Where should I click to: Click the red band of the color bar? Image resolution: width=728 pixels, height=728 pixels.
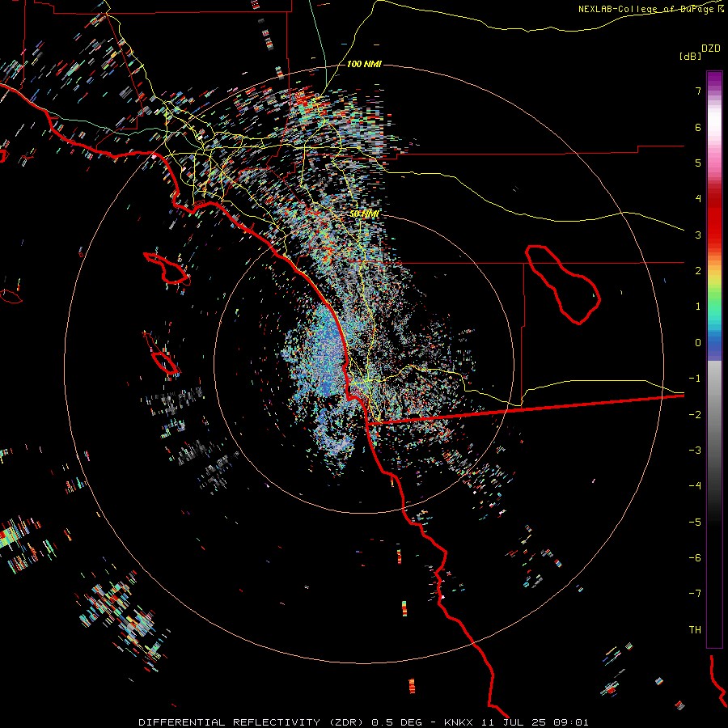tap(714, 218)
